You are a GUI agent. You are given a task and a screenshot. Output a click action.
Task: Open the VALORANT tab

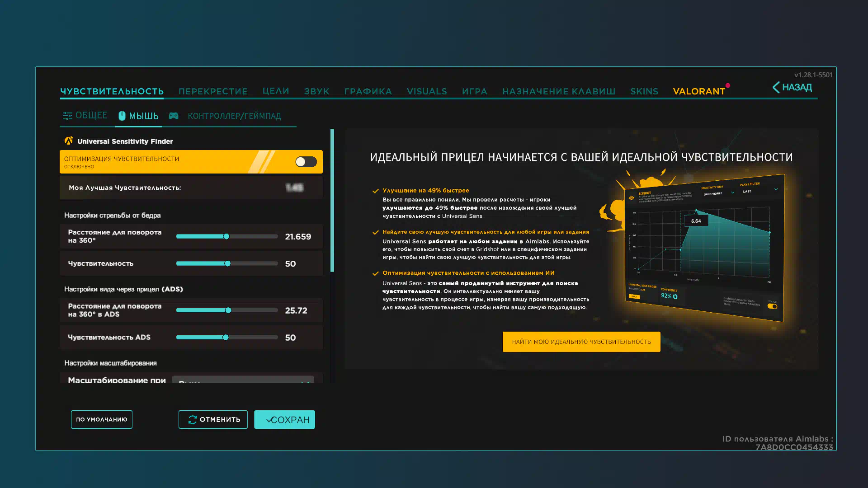(699, 91)
